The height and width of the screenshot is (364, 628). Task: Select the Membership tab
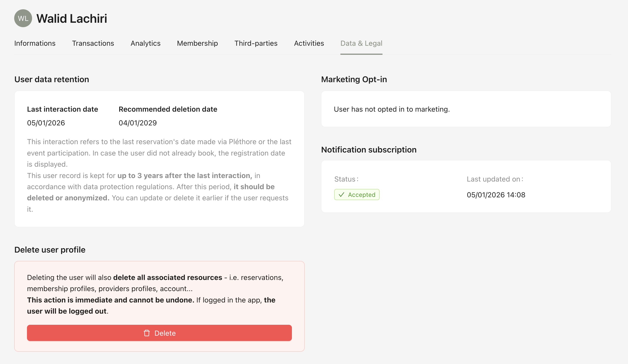197,43
